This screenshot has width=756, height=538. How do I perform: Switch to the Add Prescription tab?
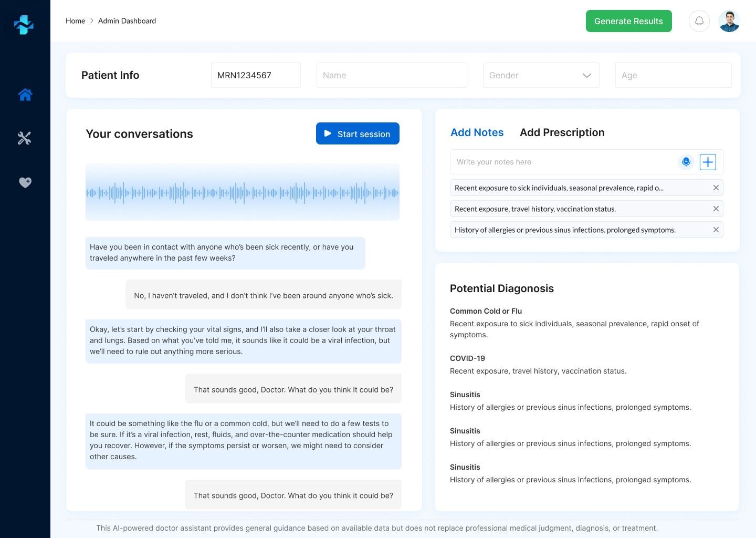(562, 132)
